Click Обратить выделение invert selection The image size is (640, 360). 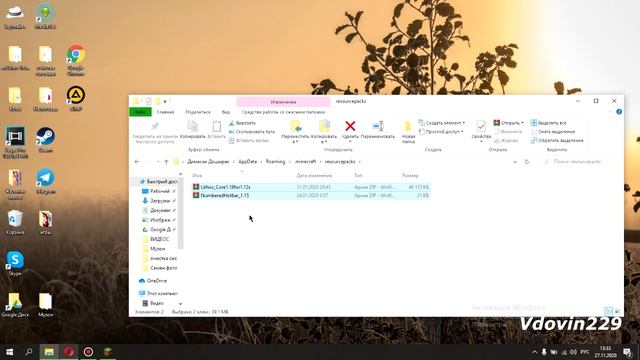[x=557, y=140]
